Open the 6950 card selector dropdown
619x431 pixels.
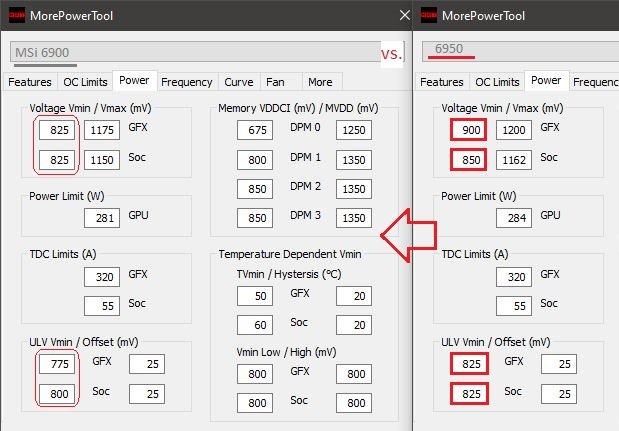[521, 51]
